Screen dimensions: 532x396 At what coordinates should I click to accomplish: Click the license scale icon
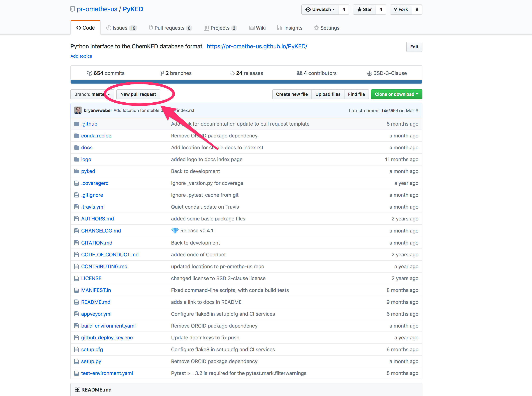tap(369, 73)
